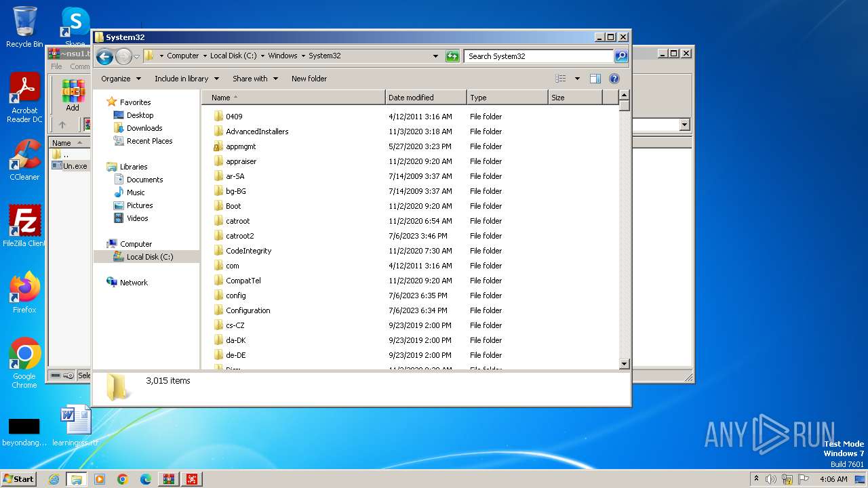The image size is (868, 488).
Task: Toggle the preview pane
Action: coord(595,79)
